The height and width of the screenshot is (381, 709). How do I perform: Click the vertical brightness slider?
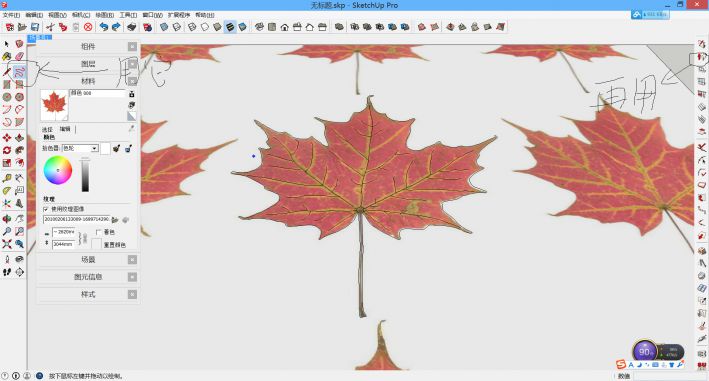[85, 175]
